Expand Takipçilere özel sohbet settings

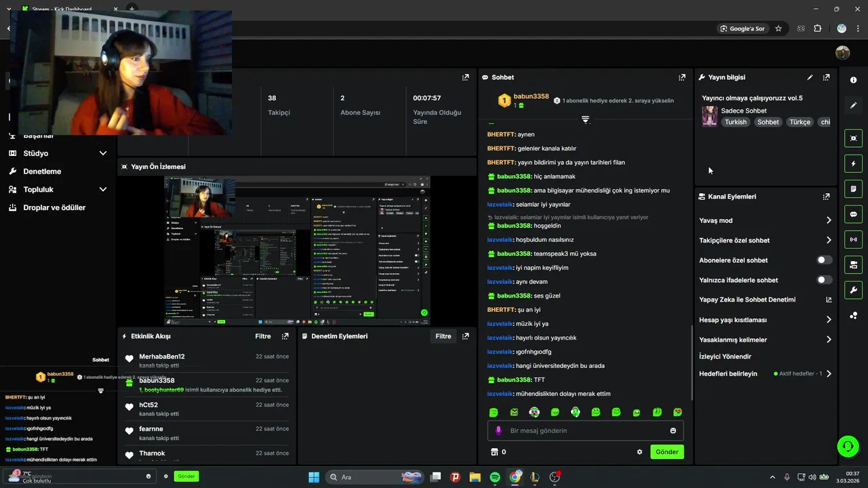[828, 240]
